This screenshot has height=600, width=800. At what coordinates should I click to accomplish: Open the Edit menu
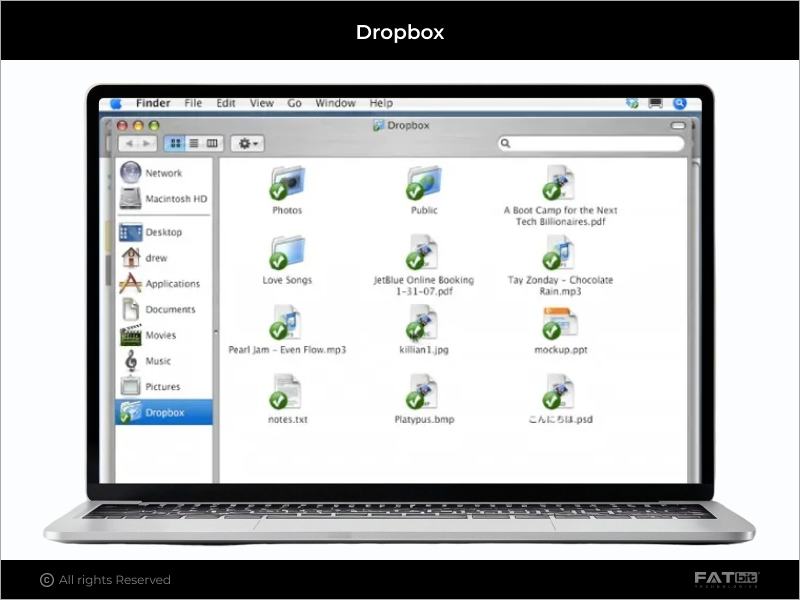coord(226,103)
